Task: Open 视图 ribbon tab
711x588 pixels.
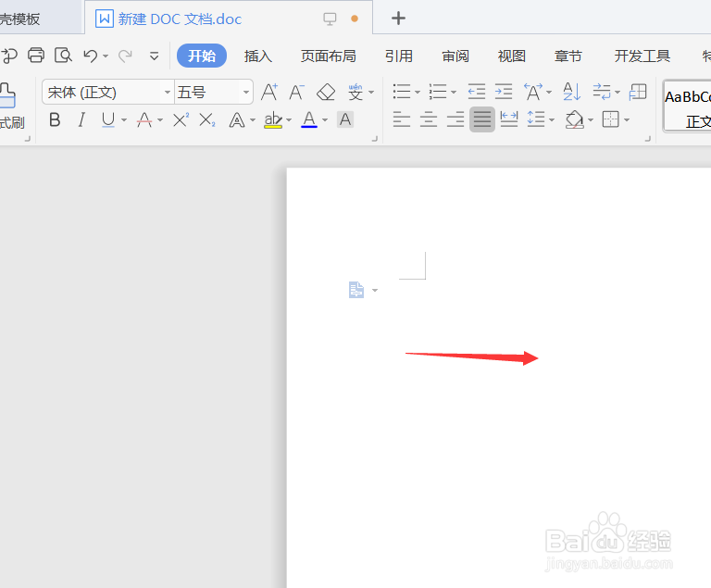Action: (511, 56)
